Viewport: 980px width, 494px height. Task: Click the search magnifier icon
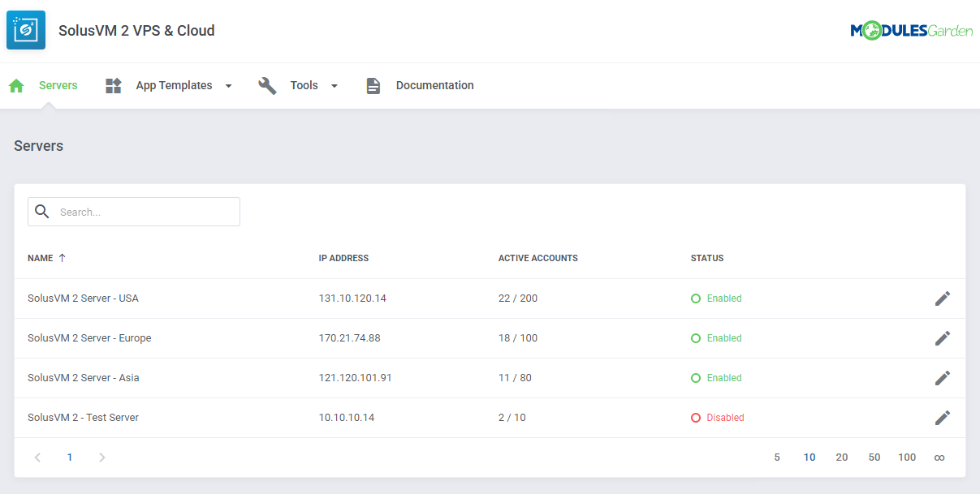pos(42,212)
